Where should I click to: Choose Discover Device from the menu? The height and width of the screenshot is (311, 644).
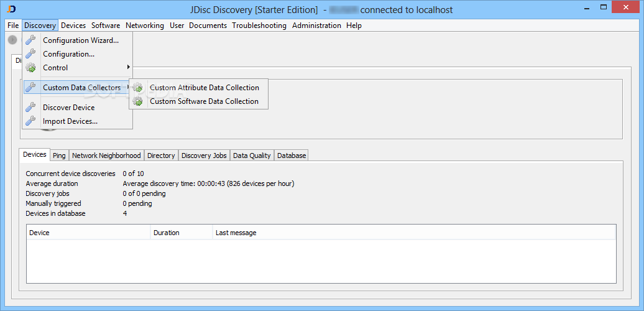pos(78,108)
